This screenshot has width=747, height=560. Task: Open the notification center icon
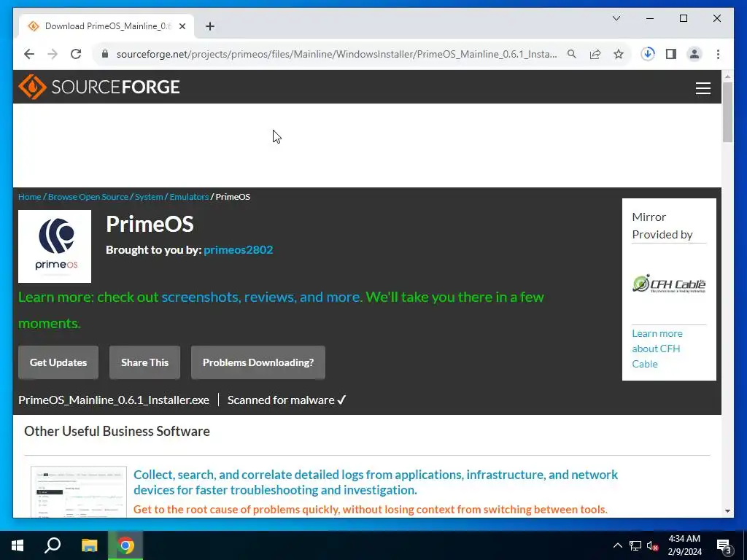click(x=724, y=545)
